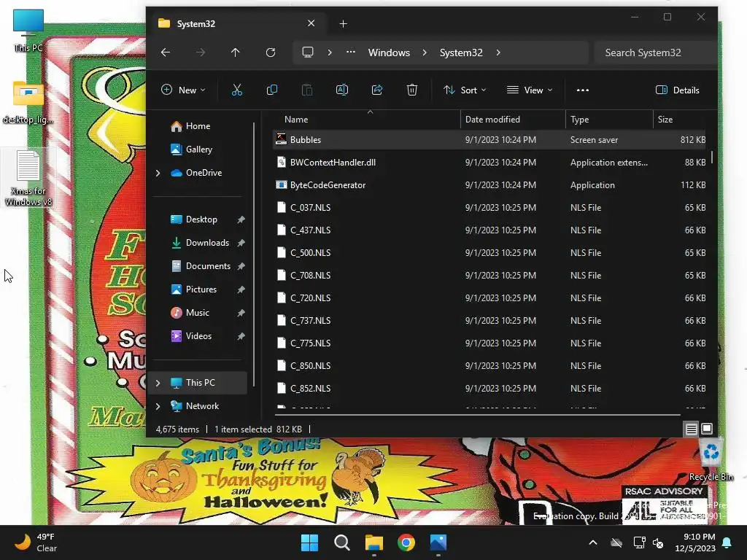
Task: Open the See more three-dots menu
Action: point(583,90)
